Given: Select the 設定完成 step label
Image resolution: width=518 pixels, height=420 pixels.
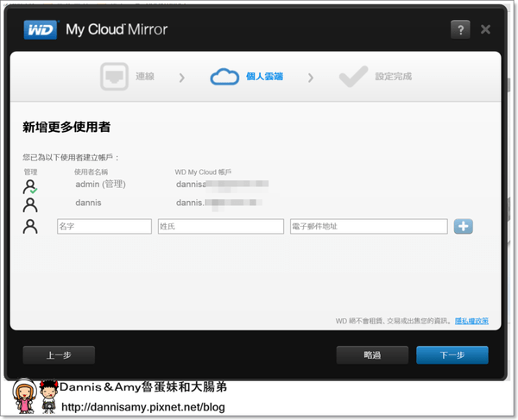Looking at the screenshot, I should tap(393, 77).
